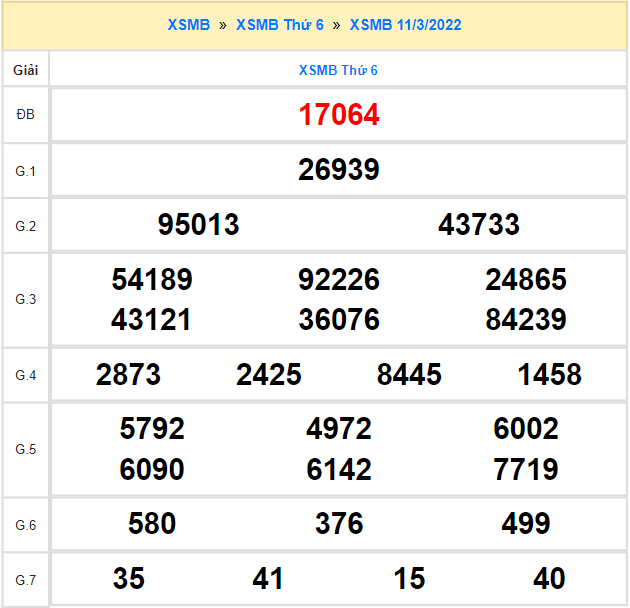630x608 pixels.
Task: Click fifth prize number 4972
Action: [339, 429]
